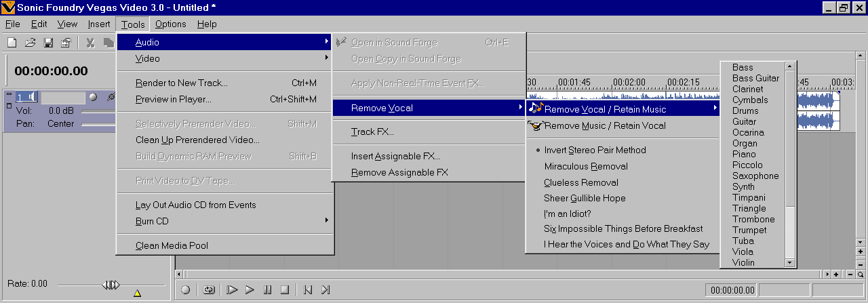Zoom in time with the horizontal plus button
Screen dimensions: 868x303
835,275
